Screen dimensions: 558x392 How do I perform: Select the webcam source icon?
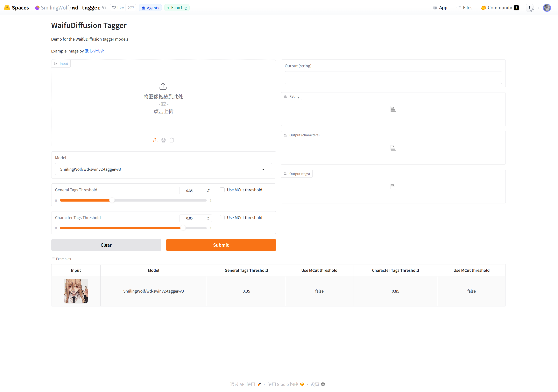163,140
